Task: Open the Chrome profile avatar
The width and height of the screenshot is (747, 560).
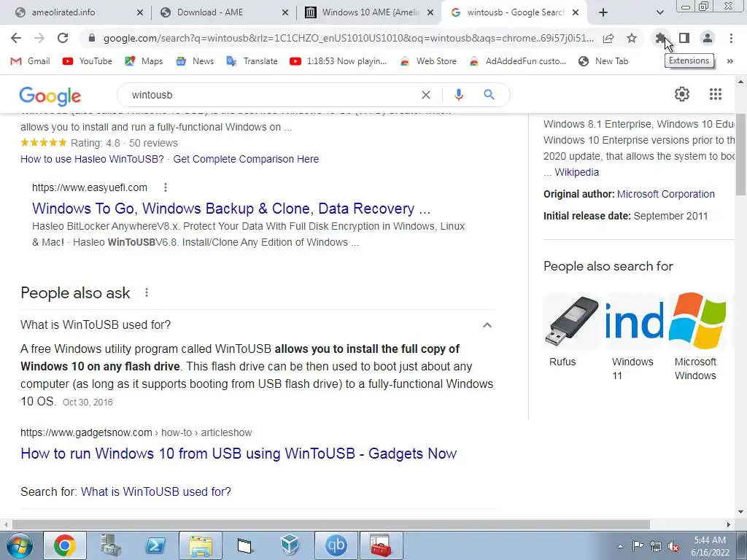Action: (708, 38)
